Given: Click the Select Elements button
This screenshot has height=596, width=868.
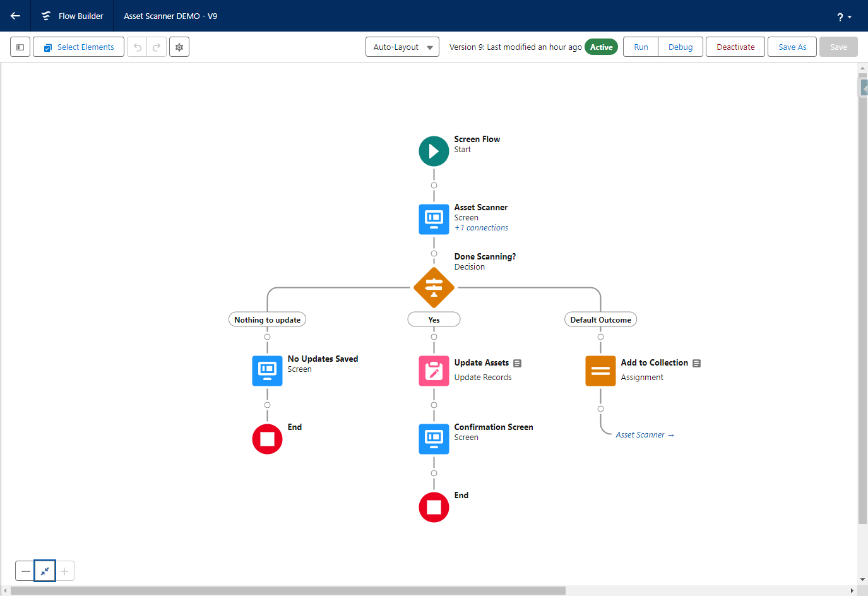Looking at the screenshot, I should [79, 47].
